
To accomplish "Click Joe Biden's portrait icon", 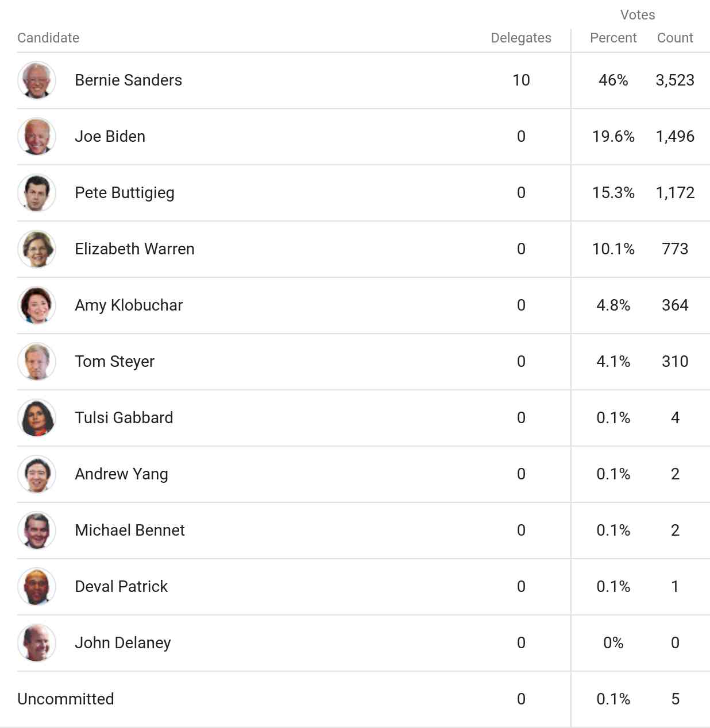I will [37, 137].
